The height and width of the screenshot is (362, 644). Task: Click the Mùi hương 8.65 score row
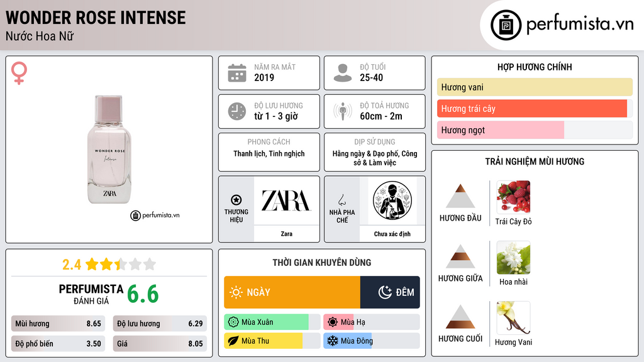58,324
